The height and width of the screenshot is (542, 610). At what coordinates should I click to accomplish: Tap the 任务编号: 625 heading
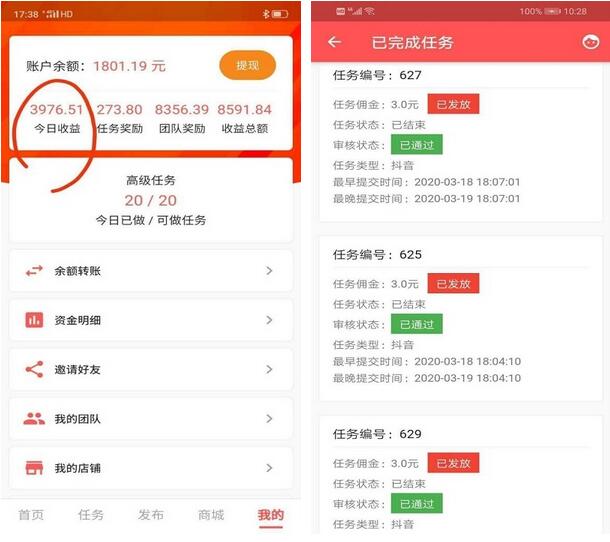[x=377, y=254]
